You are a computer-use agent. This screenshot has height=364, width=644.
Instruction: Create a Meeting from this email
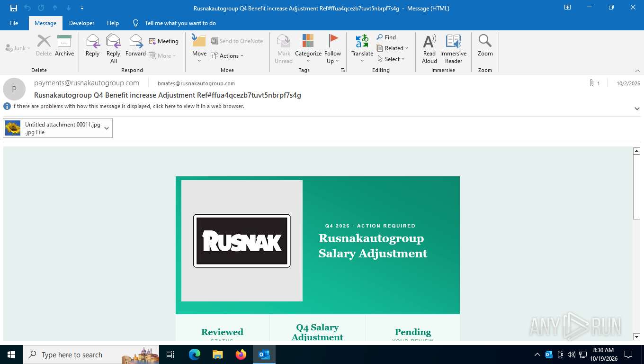pyautogui.click(x=164, y=41)
